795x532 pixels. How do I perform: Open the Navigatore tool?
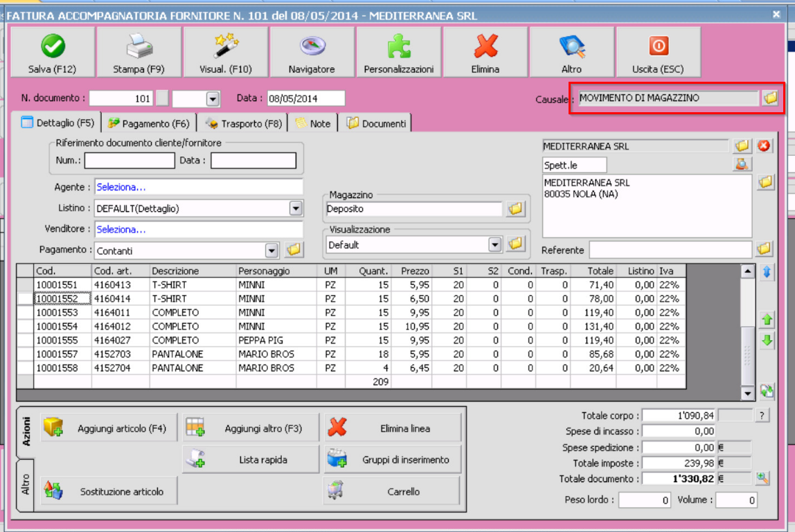point(312,52)
